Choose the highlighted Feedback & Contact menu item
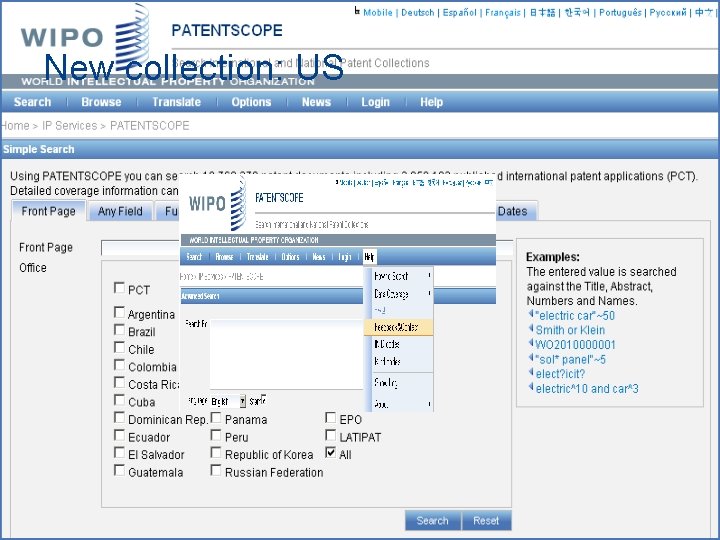720x540 pixels. pos(398,327)
